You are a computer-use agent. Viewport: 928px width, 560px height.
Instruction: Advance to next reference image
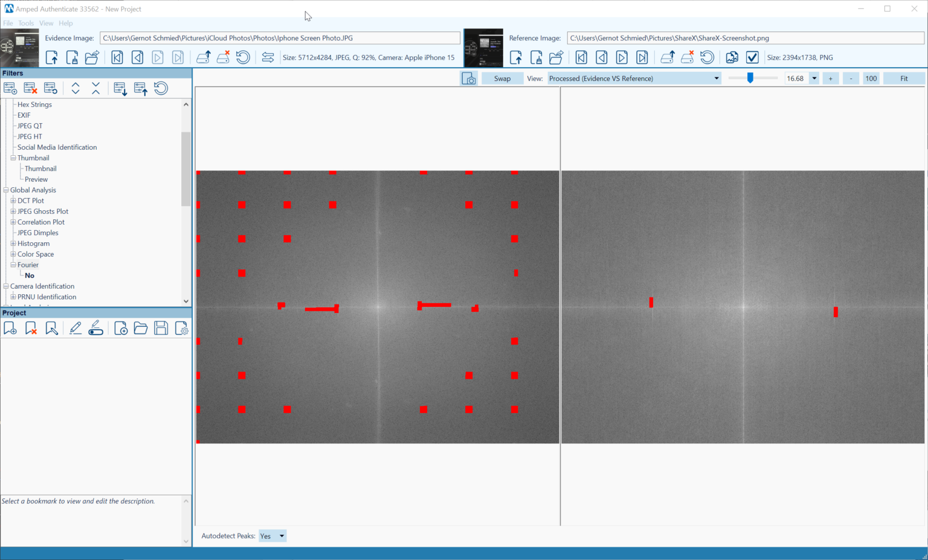click(x=622, y=57)
